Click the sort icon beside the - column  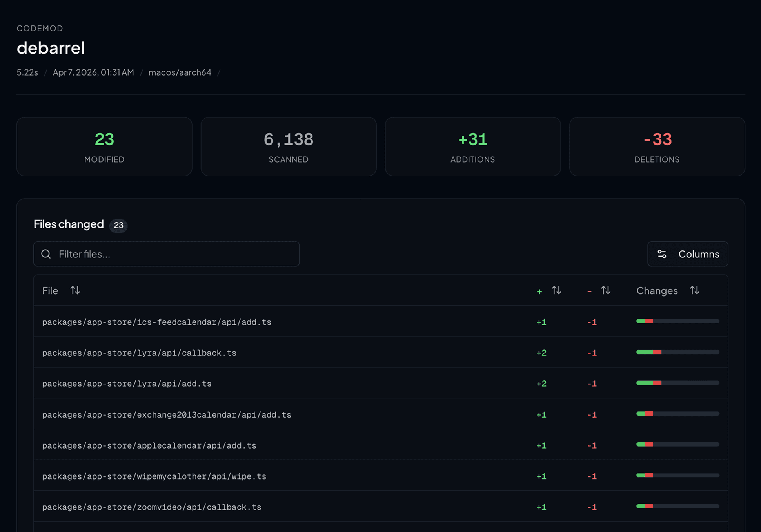tap(605, 290)
